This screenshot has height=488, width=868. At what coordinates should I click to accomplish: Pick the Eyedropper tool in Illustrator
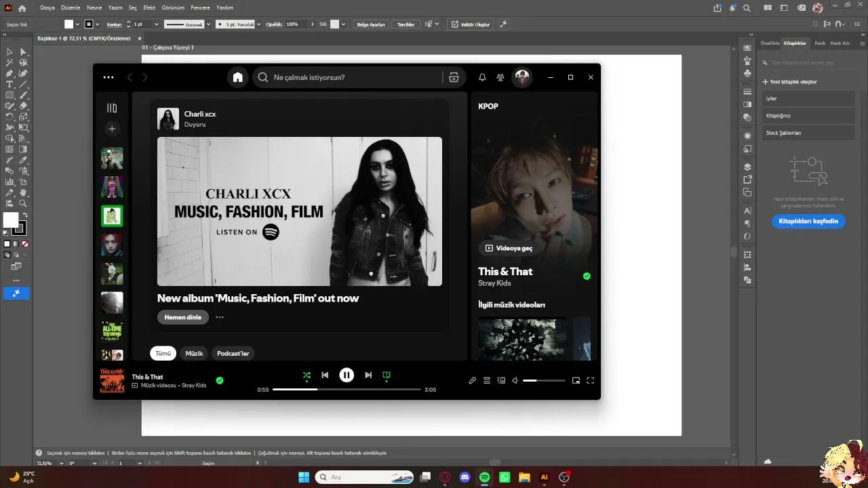coord(23,160)
